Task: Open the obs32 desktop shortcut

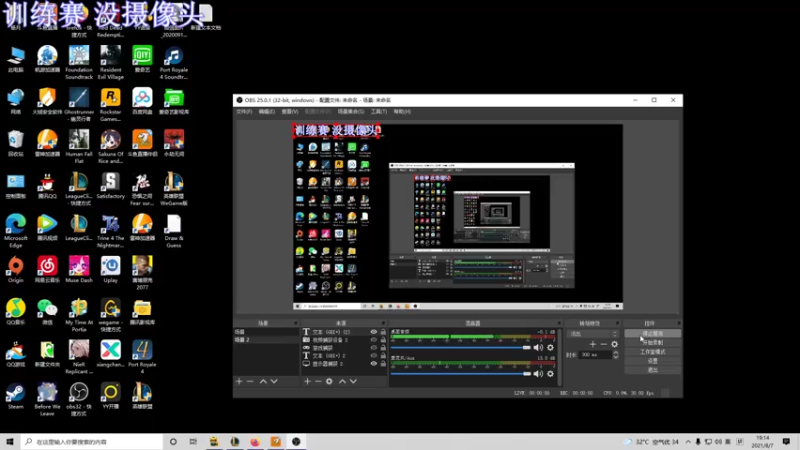Action: (79, 399)
